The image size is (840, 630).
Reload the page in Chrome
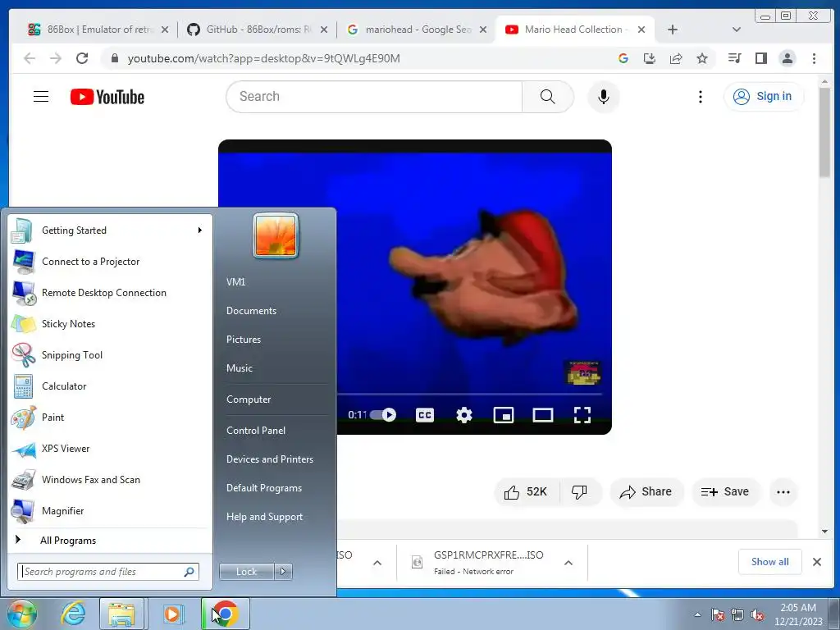[x=82, y=58]
